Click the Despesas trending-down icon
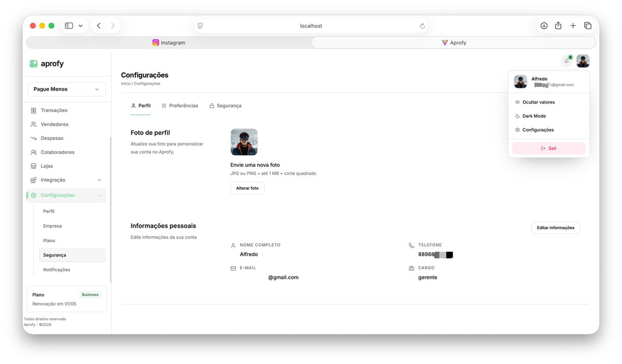 point(34,138)
